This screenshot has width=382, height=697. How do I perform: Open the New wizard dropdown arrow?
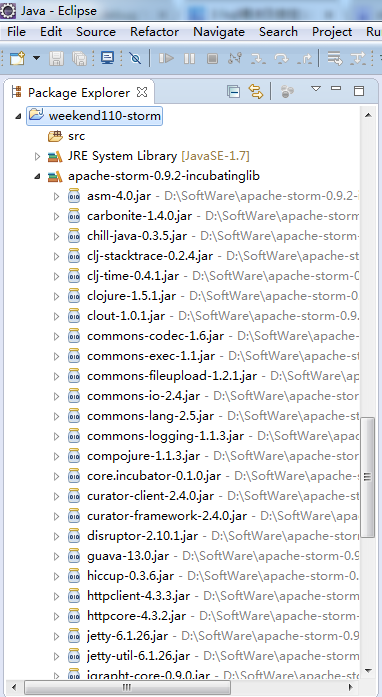coord(36,58)
